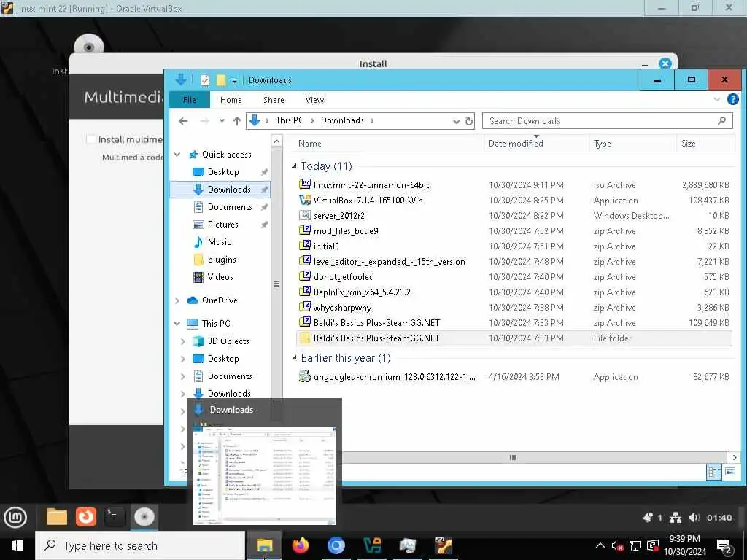Open Windows Start menu
Image resolution: width=747 pixels, height=560 pixels.
coord(18,545)
